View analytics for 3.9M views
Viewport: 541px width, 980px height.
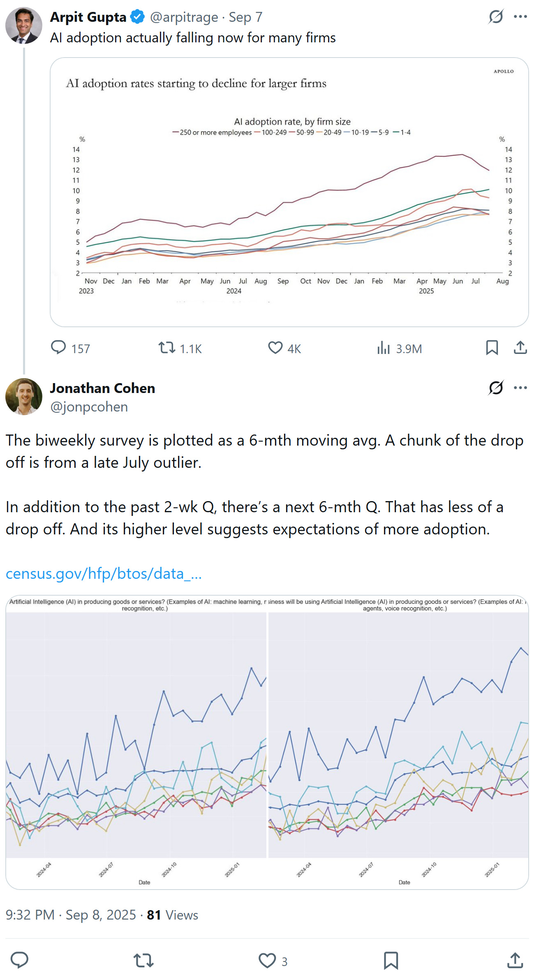[384, 348]
